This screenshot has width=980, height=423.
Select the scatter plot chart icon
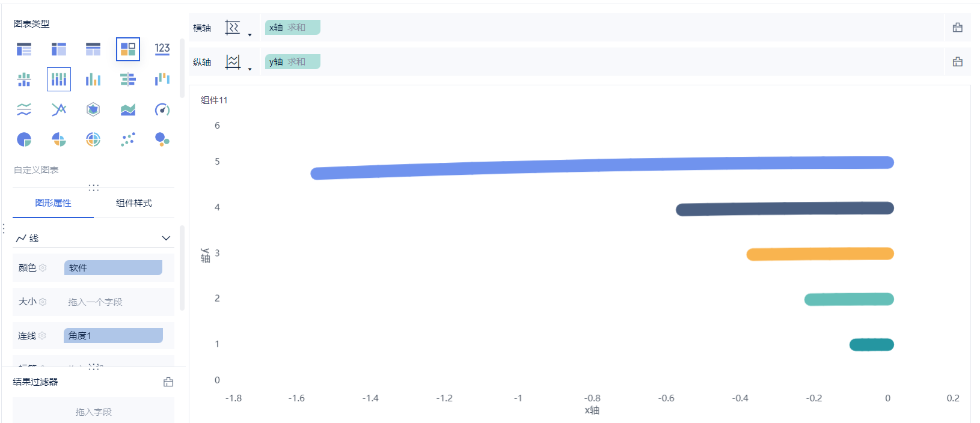(x=128, y=139)
